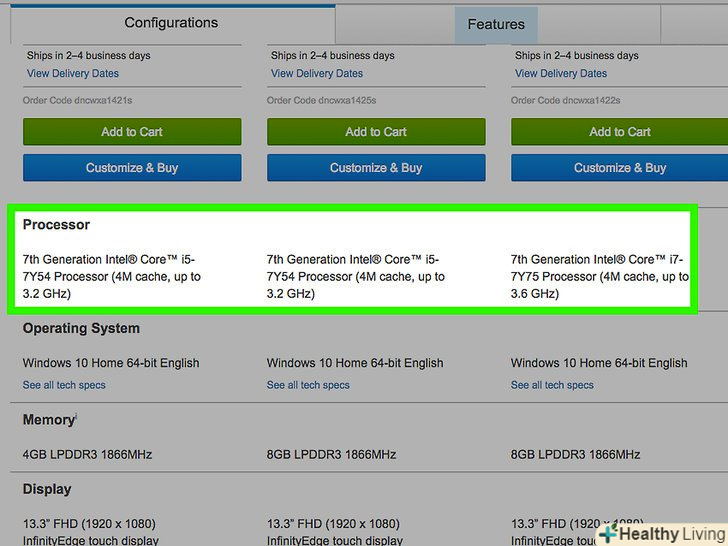The width and height of the screenshot is (728, 546).
Task: View delivery dates for order dncwxa1422s
Action: [x=561, y=73]
